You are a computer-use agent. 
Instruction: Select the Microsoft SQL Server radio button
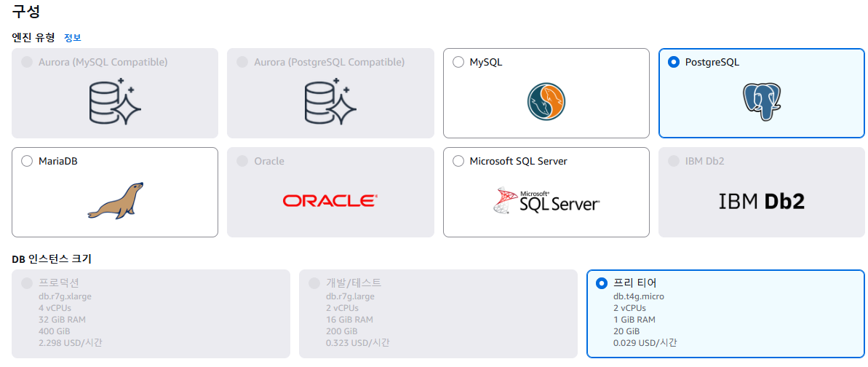pos(458,162)
